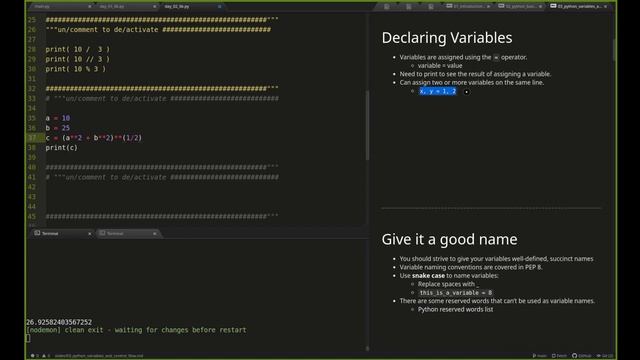This screenshot has width=640, height=360.
Task: Open the 'Python reserved words list' link
Action: (455, 309)
